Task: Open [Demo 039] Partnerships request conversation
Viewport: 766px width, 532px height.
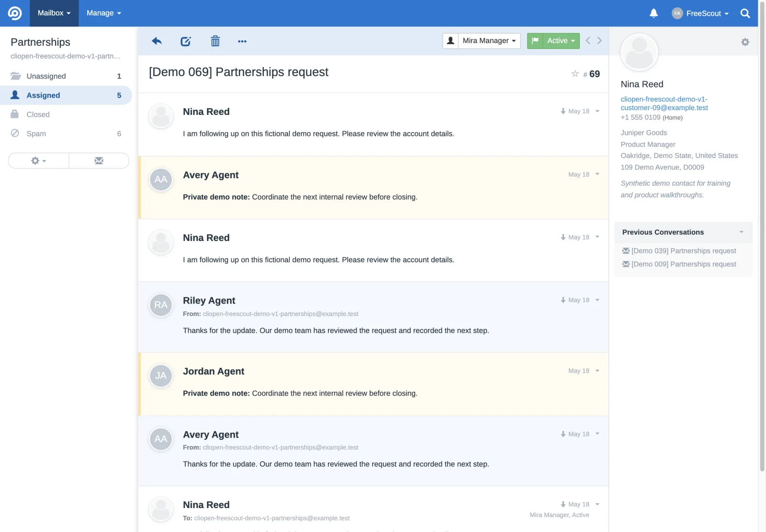Action: (x=684, y=251)
